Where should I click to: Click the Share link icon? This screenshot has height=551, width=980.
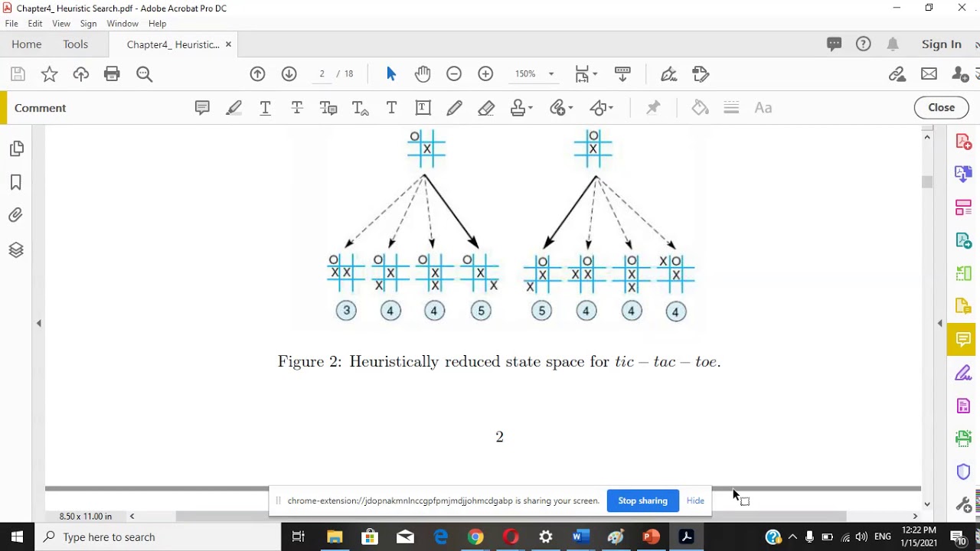(x=897, y=74)
